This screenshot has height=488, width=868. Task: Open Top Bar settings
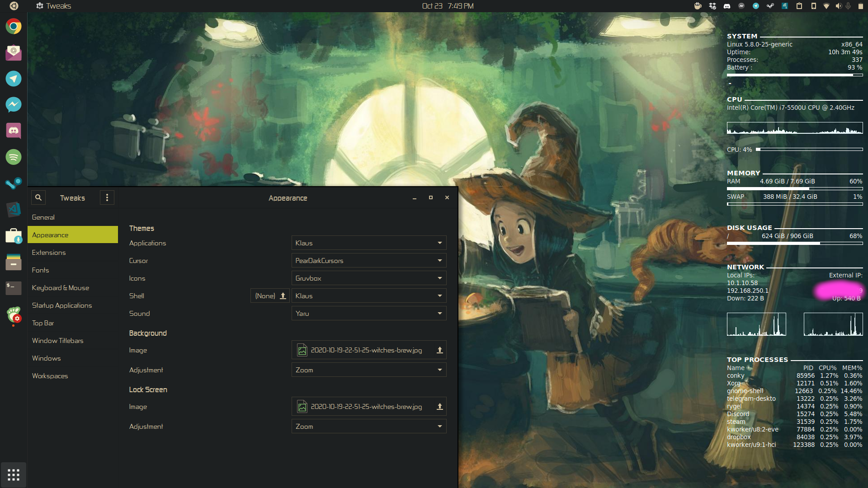point(73,323)
